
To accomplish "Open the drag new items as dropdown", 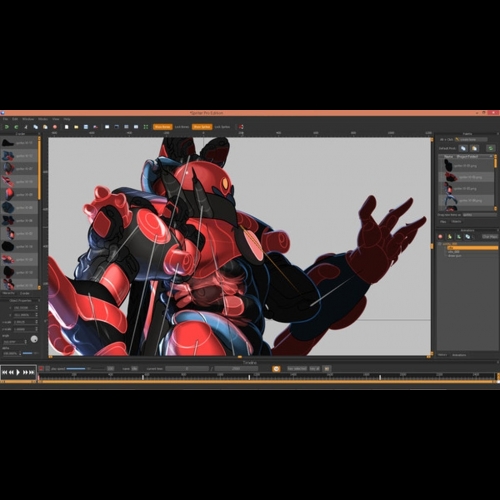I will [x=480, y=215].
